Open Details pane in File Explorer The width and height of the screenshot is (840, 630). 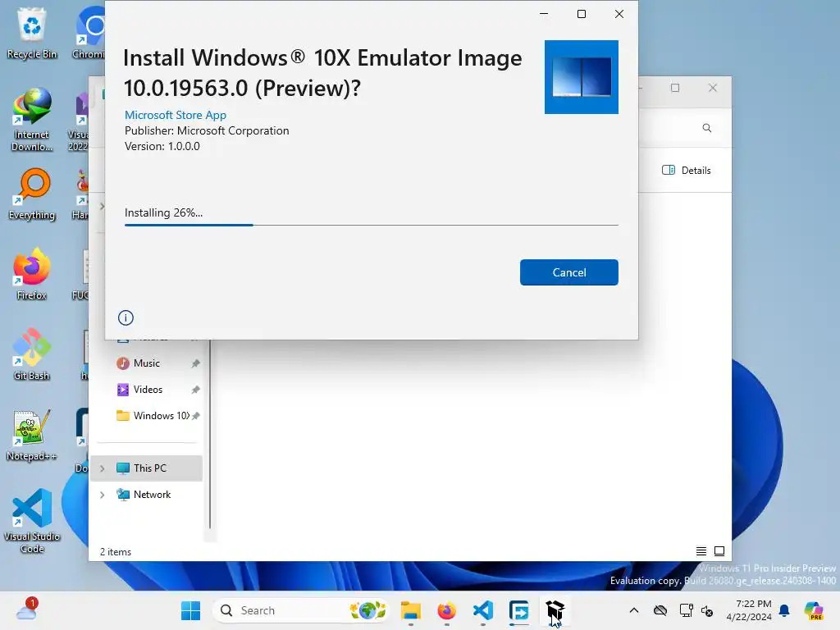[687, 171]
